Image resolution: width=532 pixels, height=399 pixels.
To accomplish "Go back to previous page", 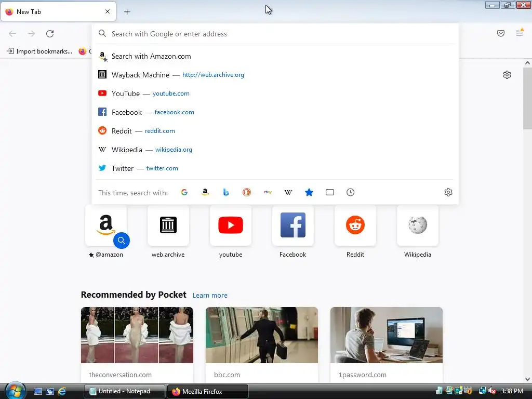I will (12, 34).
